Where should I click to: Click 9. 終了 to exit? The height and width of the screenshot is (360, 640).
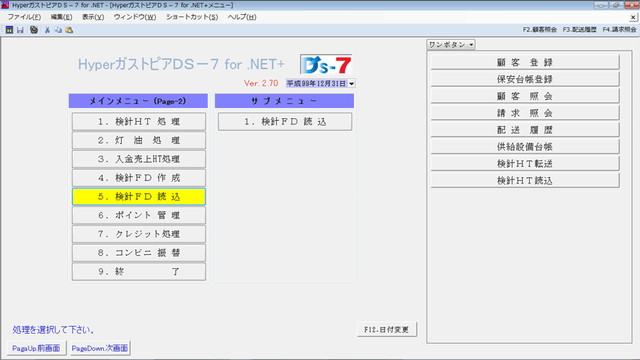coord(139,272)
